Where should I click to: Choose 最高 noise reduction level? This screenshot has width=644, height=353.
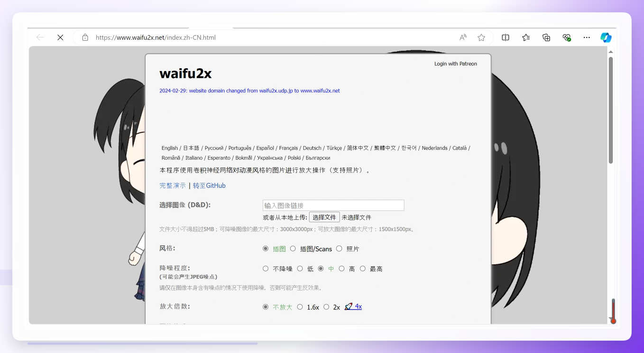(x=363, y=269)
